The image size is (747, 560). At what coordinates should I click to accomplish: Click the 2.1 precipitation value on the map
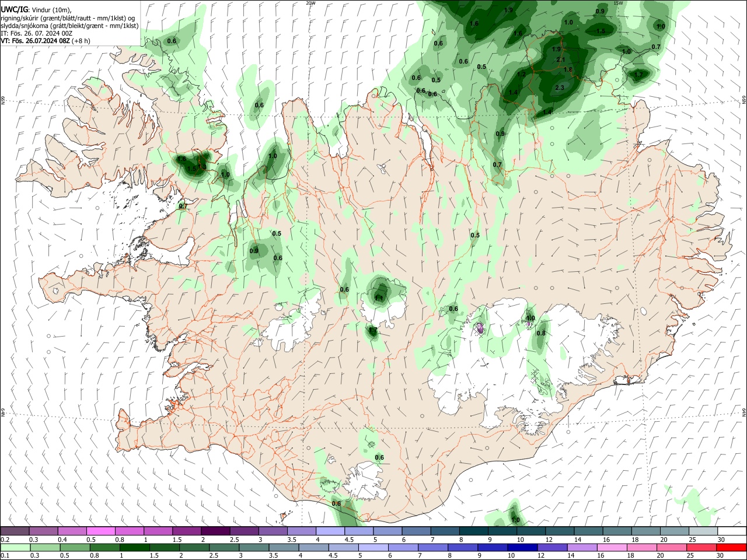[x=561, y=60]
